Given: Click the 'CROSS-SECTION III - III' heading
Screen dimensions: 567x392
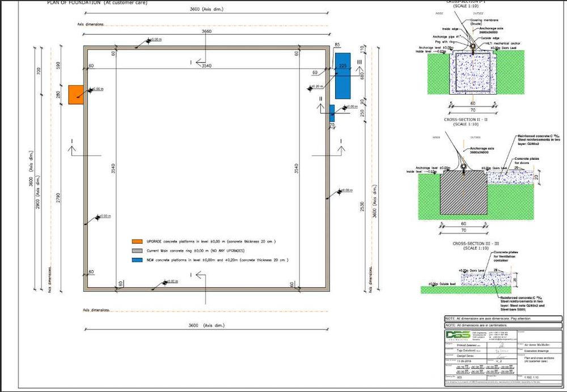Looking at the screenshot, I should click(476, 244).
